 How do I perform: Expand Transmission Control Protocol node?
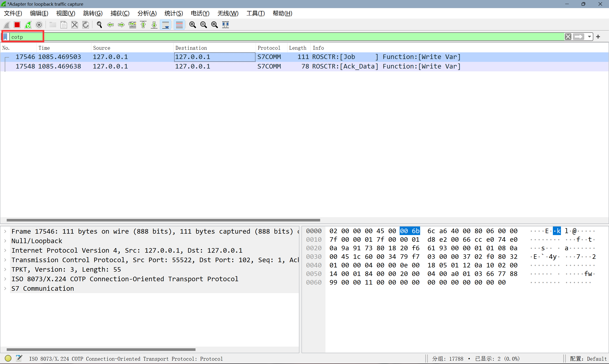pos(5,260)
